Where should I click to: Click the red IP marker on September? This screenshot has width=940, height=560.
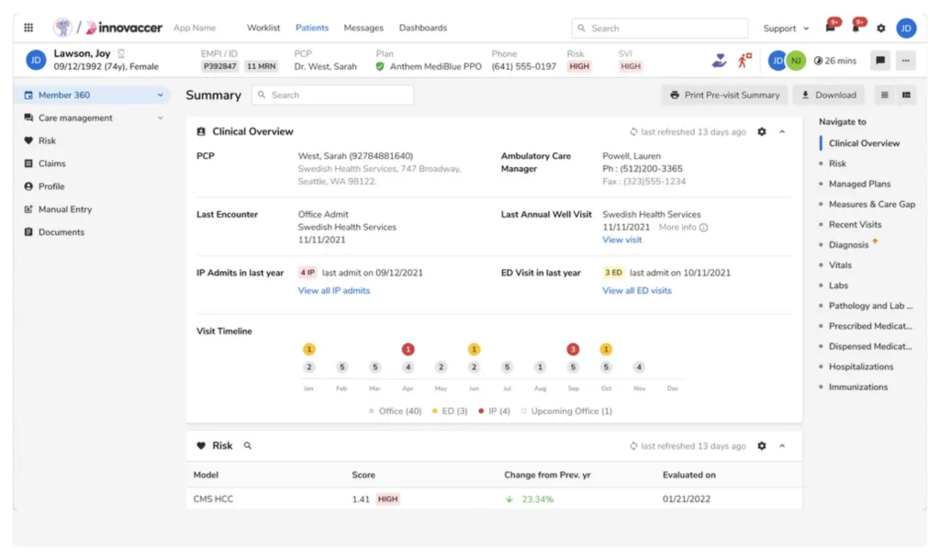tap(573, 349)
